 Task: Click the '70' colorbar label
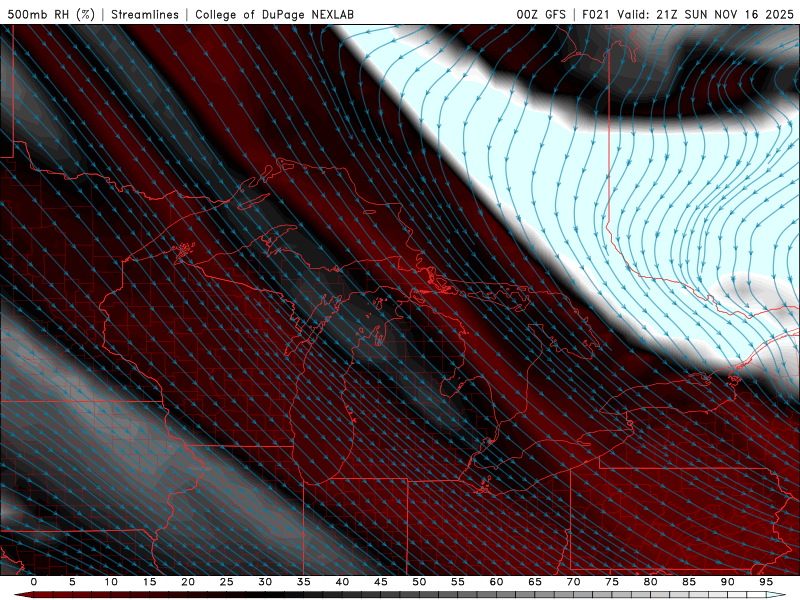coord(573,582)
